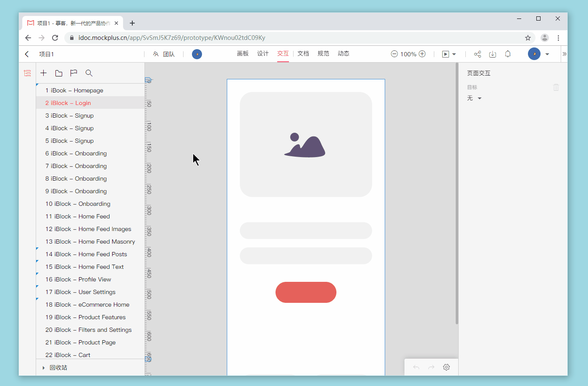588x386 pixels.
Task: Open the user avatar account dropdown
Action: 547,54
